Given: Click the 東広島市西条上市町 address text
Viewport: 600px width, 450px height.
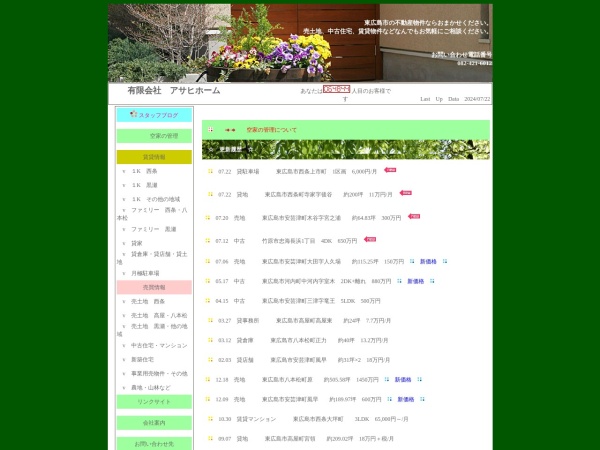Looking at the screenshot, I should pyautogui.click(x=301, y=171).
